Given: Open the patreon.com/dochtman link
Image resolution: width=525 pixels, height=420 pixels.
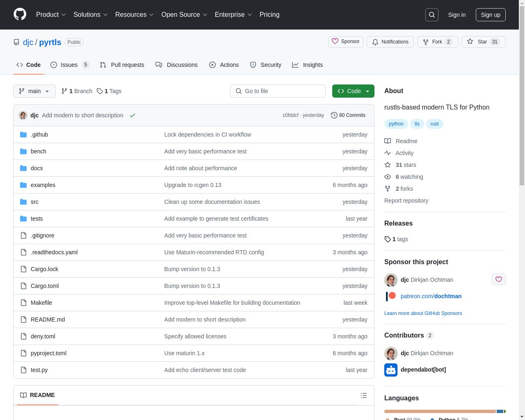Looking at the screenshot, I should pos(431,296).
